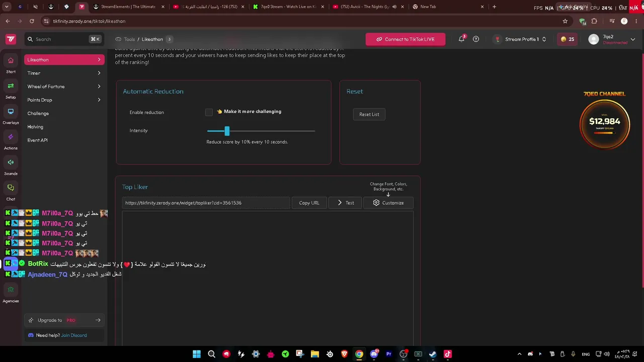Click the 7QE0 Channel goal widget
The width and height of the screenshot is (644, 362).
(604, 121)
